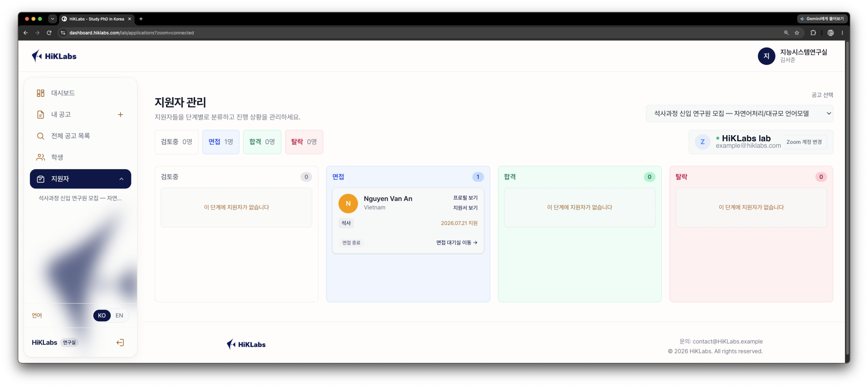Click the 학생 people icon
The height and width of the screenshot is (387, 868).
point(40,157)
